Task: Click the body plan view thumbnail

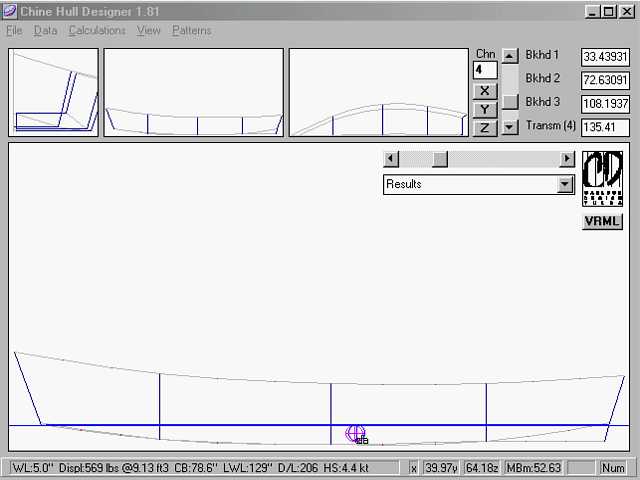Action: click(54, 92)
